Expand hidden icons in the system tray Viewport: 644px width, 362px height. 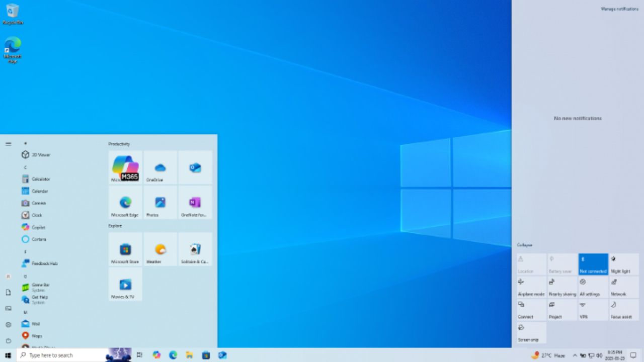point(575,355)
